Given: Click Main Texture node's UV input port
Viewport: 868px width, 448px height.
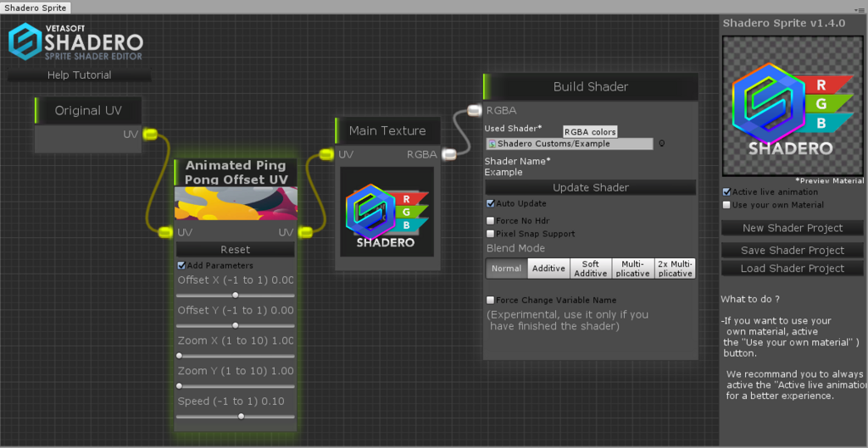Looking at the screenshot, I should [326, 154].
